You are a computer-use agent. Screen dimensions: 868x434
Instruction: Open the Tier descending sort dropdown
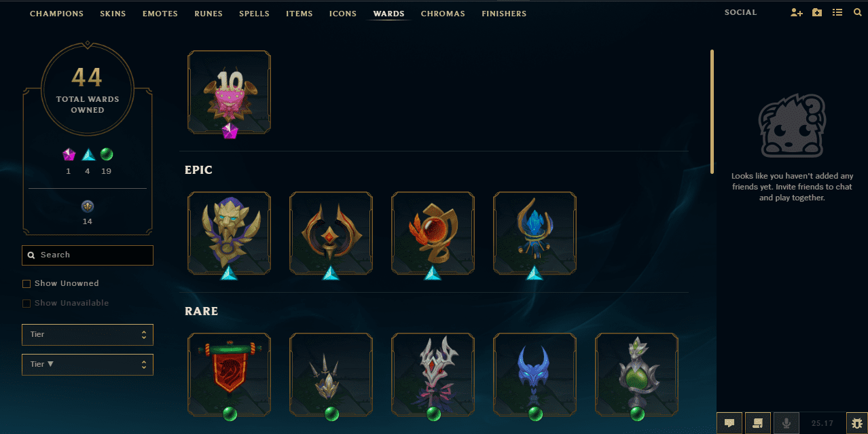click(88, 365)
